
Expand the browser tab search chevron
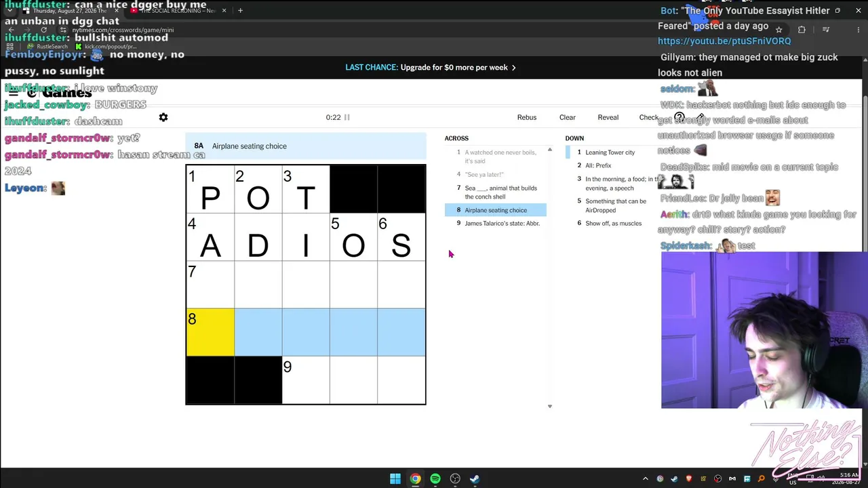9,11
